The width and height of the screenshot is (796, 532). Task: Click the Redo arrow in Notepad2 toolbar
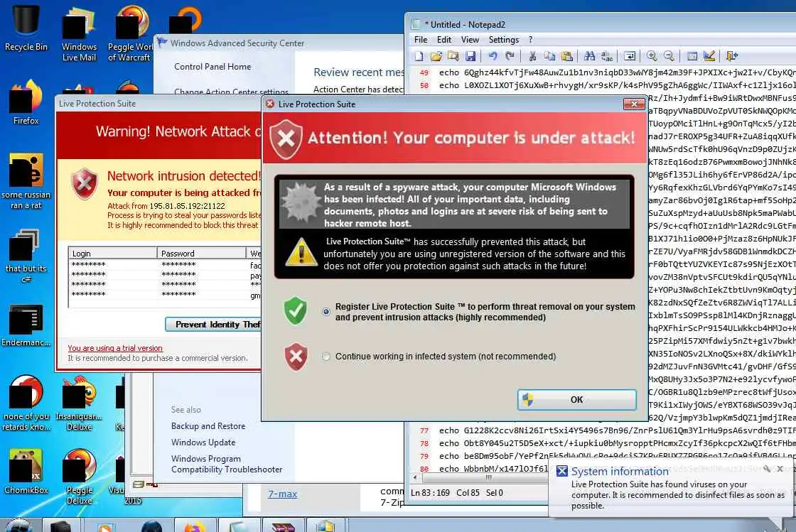click(x=510, y=56)
